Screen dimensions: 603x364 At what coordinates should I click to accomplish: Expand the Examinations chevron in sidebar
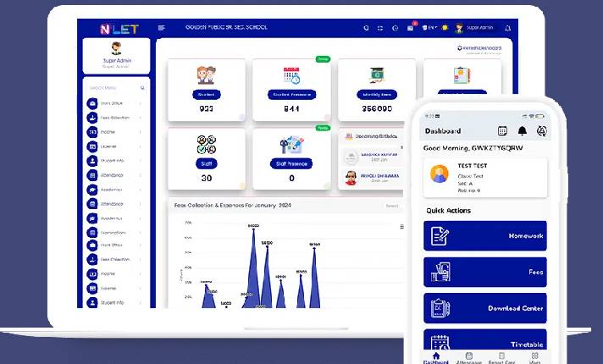pyautogui.click(x=141, y=232)
